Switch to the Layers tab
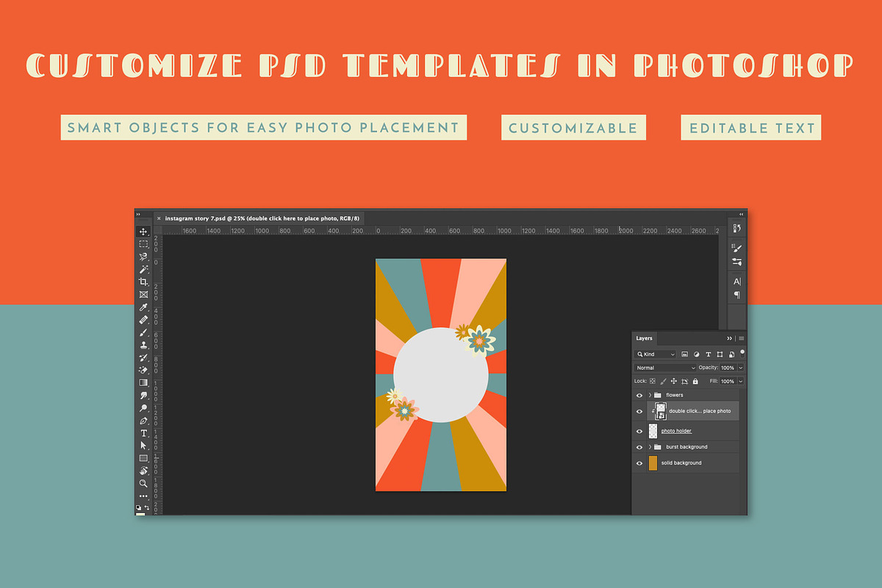The image size is (882, 588). click(645, 338)
